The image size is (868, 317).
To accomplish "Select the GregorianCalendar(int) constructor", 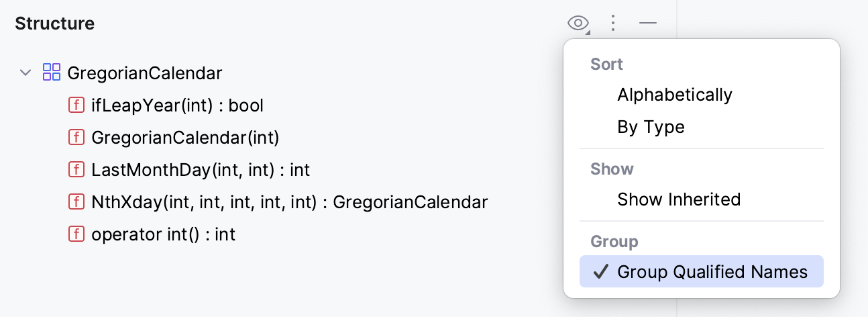I will tap(185, 138).
